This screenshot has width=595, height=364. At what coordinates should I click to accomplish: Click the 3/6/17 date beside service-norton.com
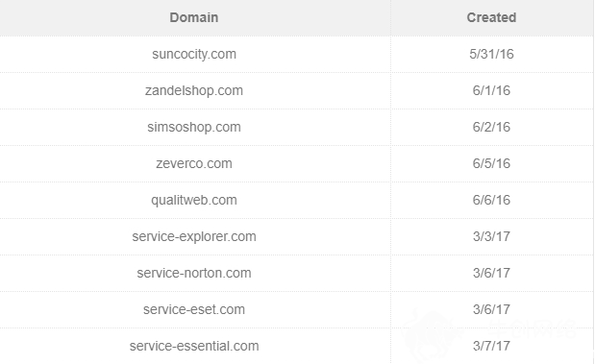click(491, 273)
